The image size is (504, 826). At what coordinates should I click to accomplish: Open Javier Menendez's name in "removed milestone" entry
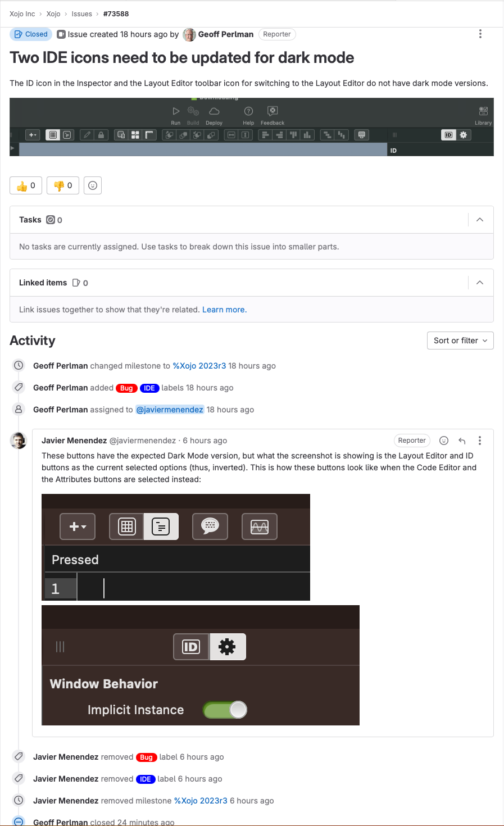tap(66, 801)
